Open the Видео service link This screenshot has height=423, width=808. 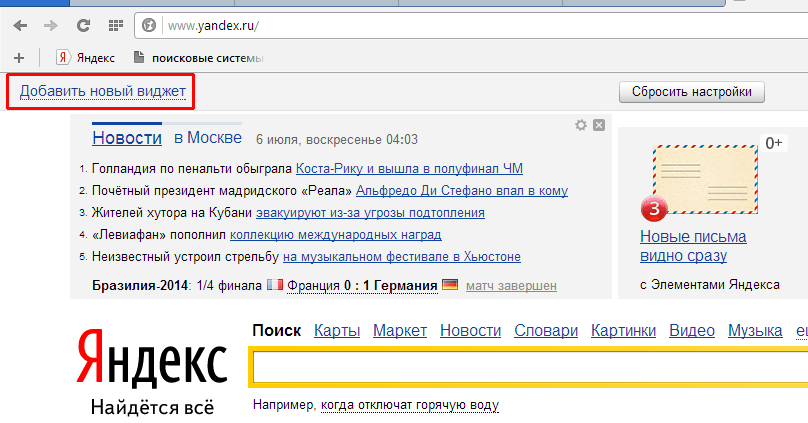[692, 331]
